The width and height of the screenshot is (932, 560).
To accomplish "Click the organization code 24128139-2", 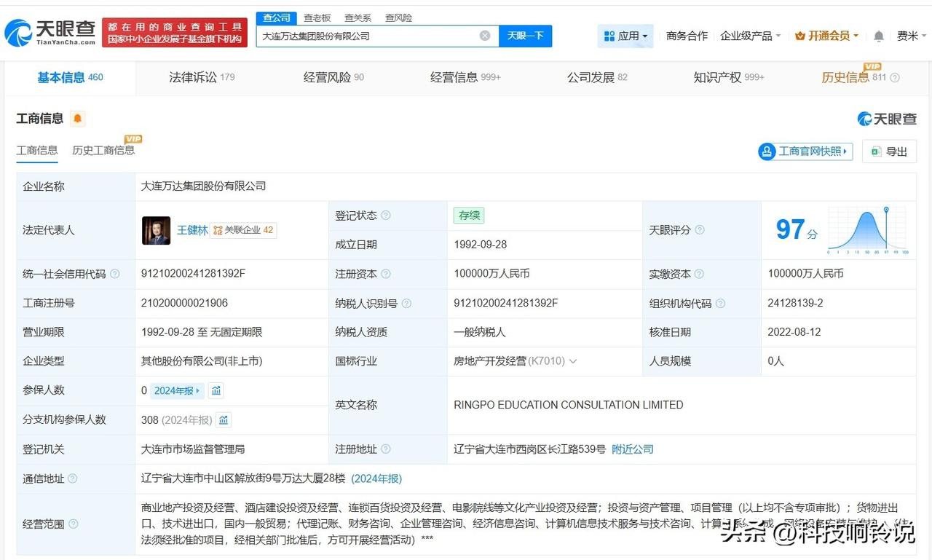I will click(x=795, y=303).
